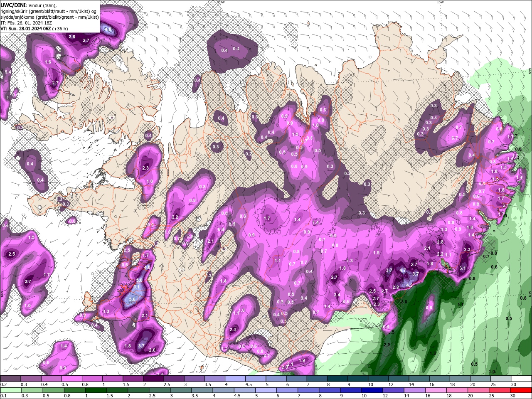Click the '0.2' label in the upper snow legend row
Image resolution: width=532 pixels, height=399 pixels.
[x=3, y=384]
